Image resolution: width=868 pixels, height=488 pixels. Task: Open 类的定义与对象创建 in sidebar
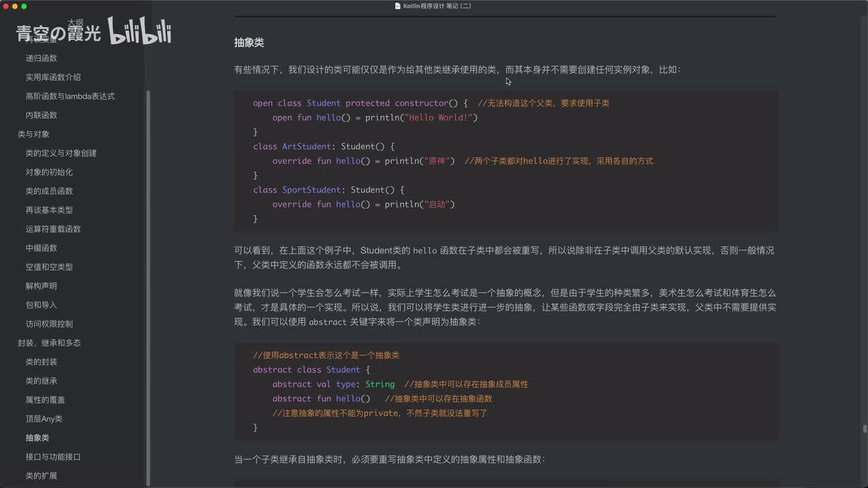61,153
